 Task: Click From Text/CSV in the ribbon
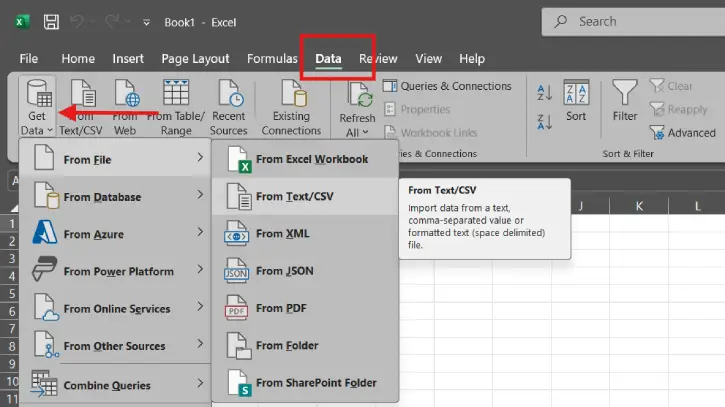pyautogui.click(x=81, y=107)
